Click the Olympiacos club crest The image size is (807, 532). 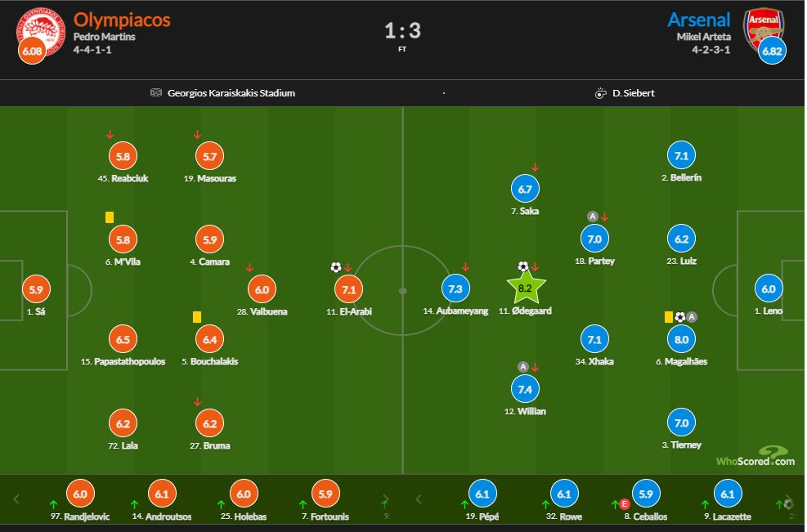pos(41,32)
